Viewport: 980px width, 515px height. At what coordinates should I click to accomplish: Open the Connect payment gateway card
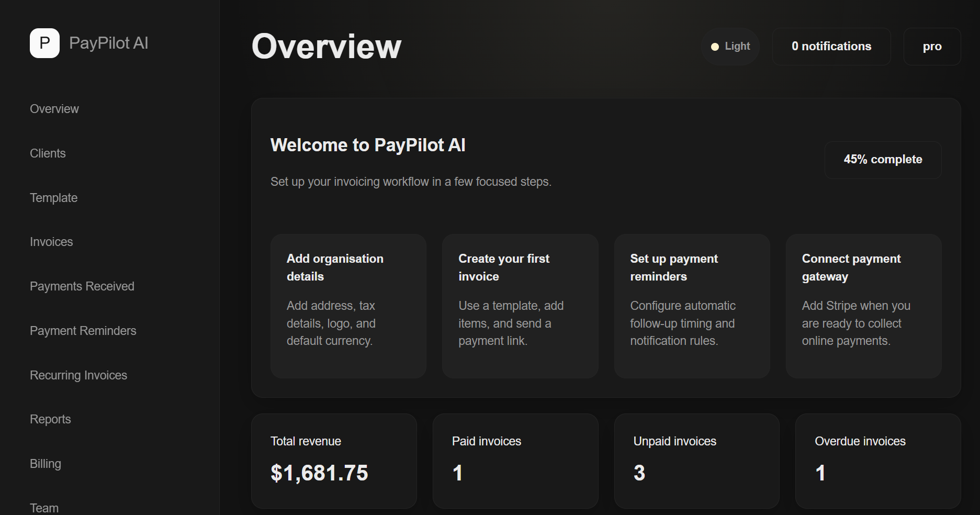864,306
